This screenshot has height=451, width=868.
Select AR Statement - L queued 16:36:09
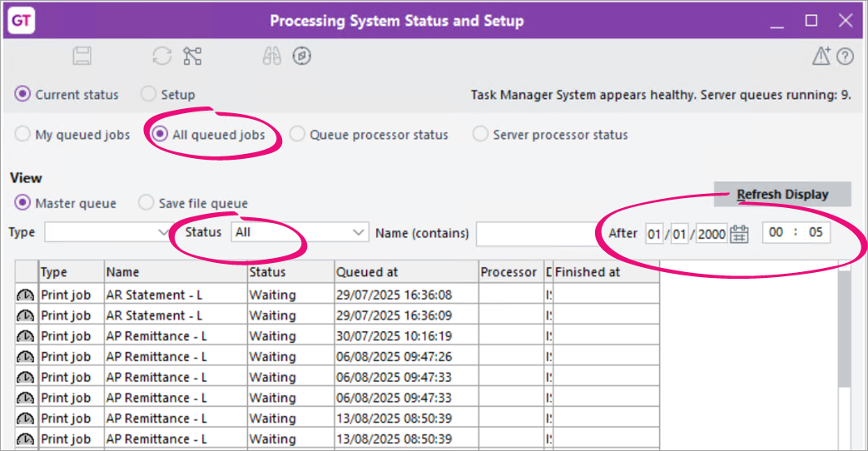coord(176,315)
